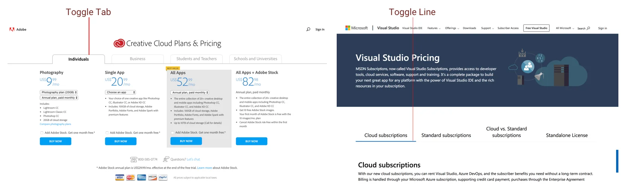Open the Visual Studio IDE nav link

pyautogui.click(x=412, y=28)
